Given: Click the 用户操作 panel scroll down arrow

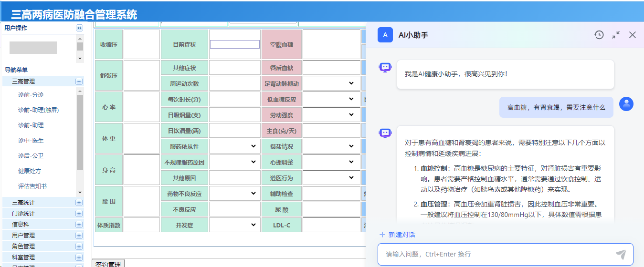Looking at the screenshot, I should click(x=80, y=59).
